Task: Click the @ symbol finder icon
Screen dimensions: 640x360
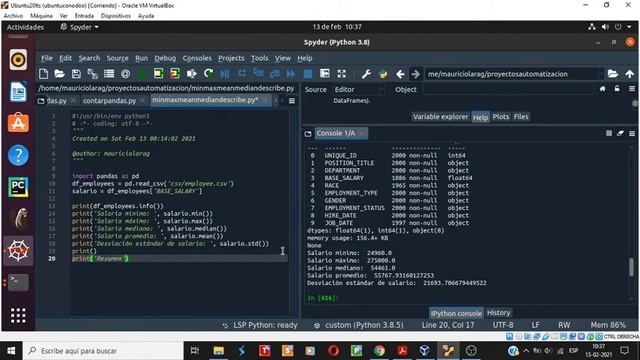Action: coord(125,74)
